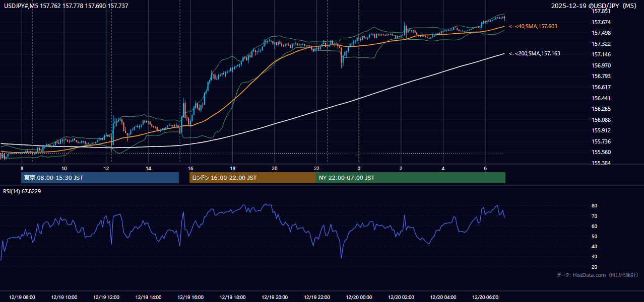Click the RSI(14) 67.8229 indicator label

[22, 191]
